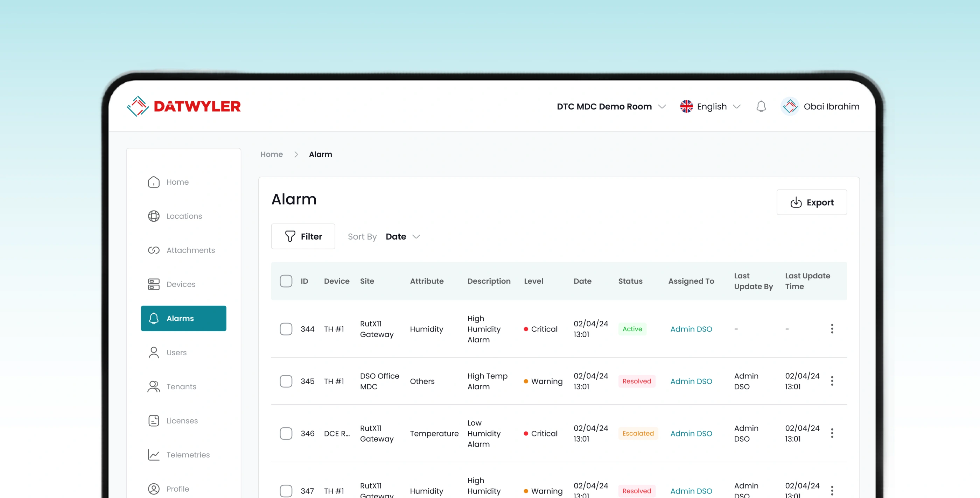This screenshot has width=980, height=498.
Task: Open the Filter button
Action: click(x=303, y=236)
